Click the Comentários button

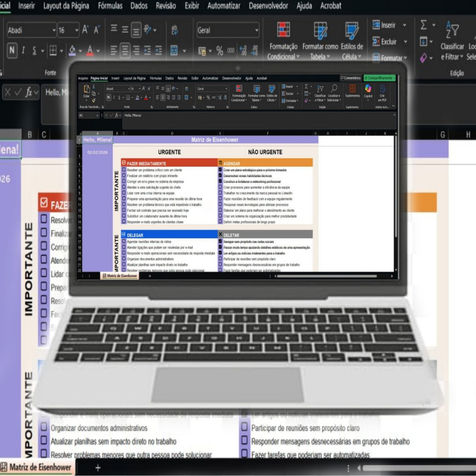[350, 78]
